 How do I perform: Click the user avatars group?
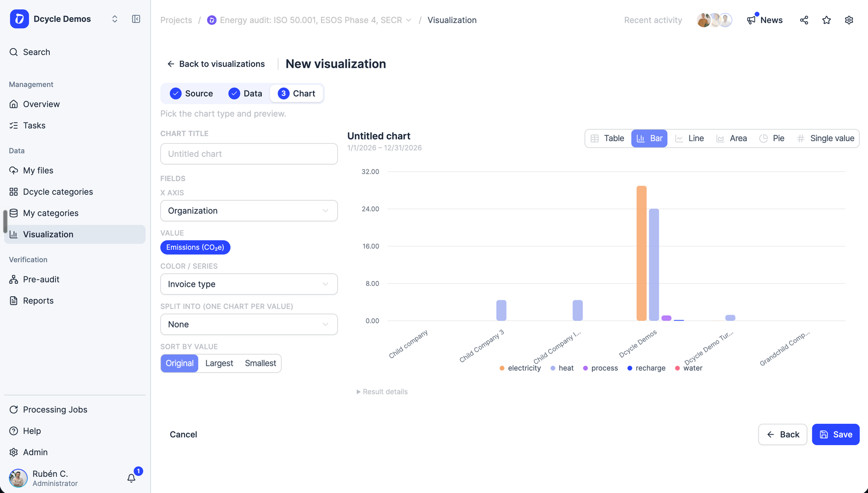(x=714, y=20)
